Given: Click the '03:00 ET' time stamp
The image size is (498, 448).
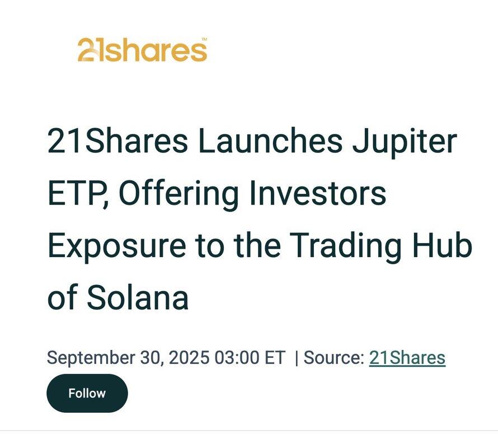Looking at the screenshot, I should click(250, 357).
